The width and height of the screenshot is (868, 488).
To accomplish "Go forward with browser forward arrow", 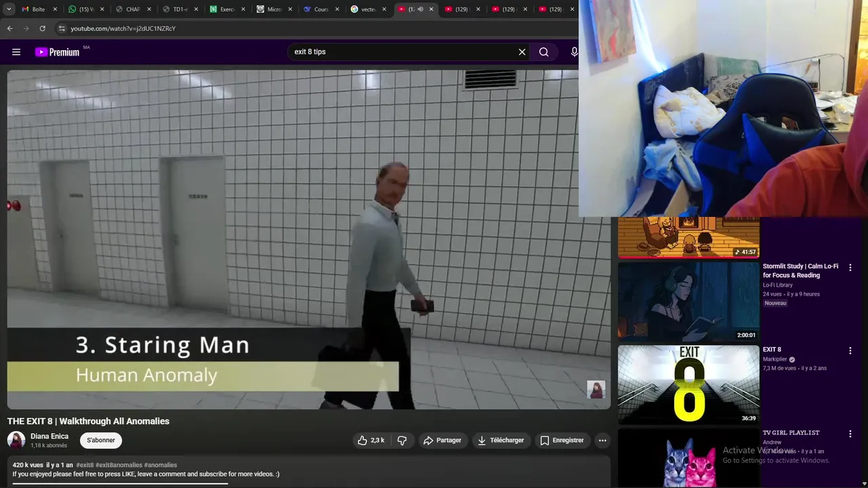I will [26, 28].
